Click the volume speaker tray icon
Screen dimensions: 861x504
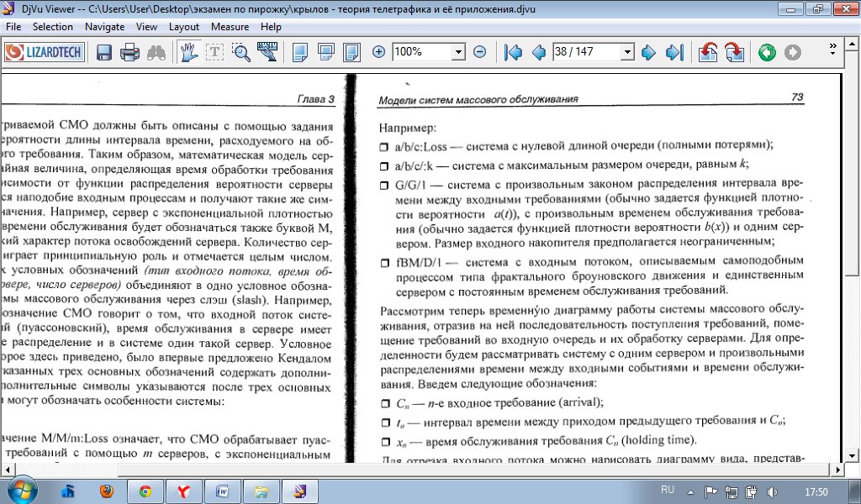(772, 492)
